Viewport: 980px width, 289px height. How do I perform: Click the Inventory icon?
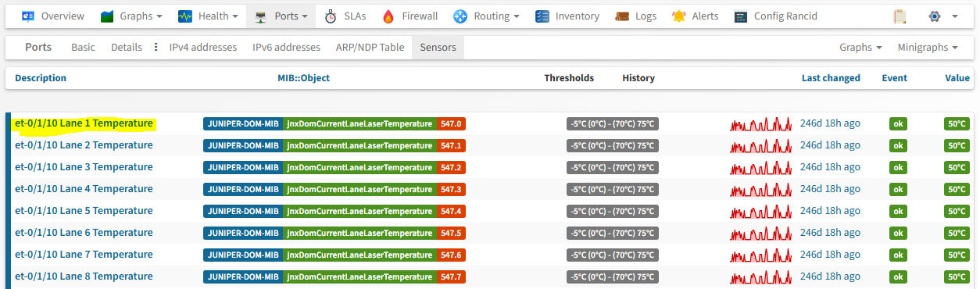click(542, 16)
